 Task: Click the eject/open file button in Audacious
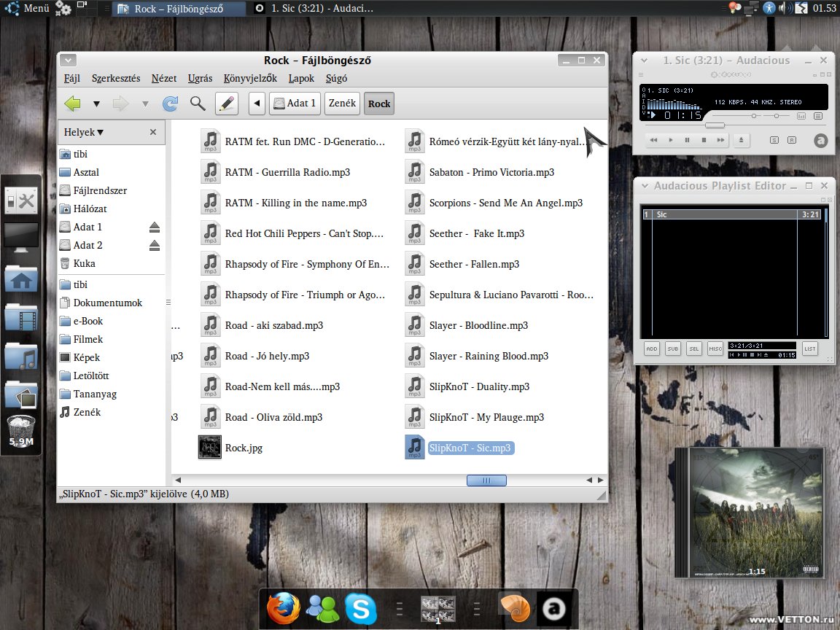coord(742,140)
